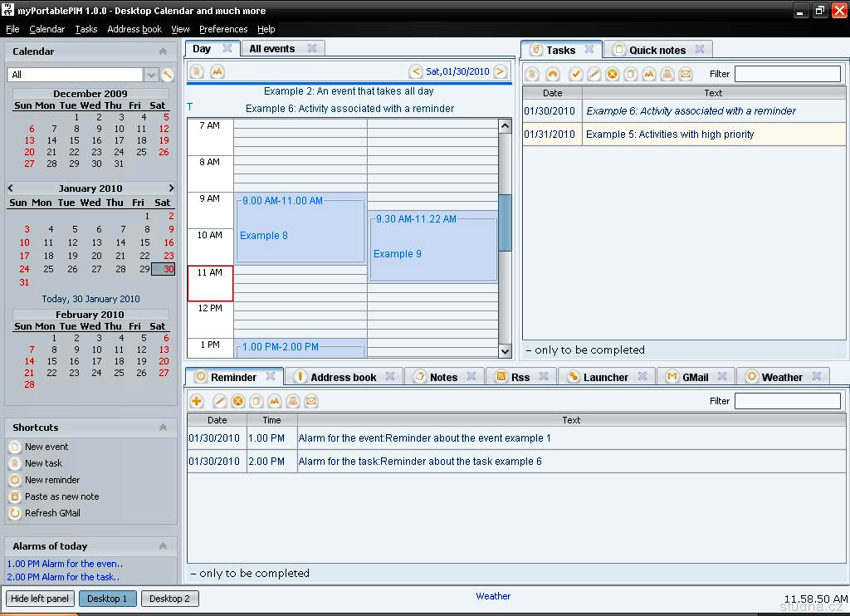Collapse the Calendar panel
Image resolution: width=850 pixels, height=616 pixels.
(163, 51)
